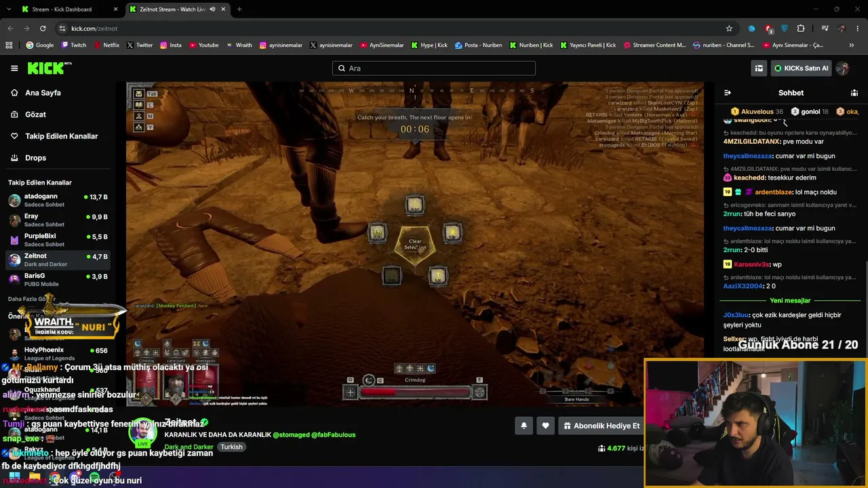This screenshot has height=488, width=868.
Task: Go to the Kick home logo
Action: pyautogui.click(x=49, y=68)
